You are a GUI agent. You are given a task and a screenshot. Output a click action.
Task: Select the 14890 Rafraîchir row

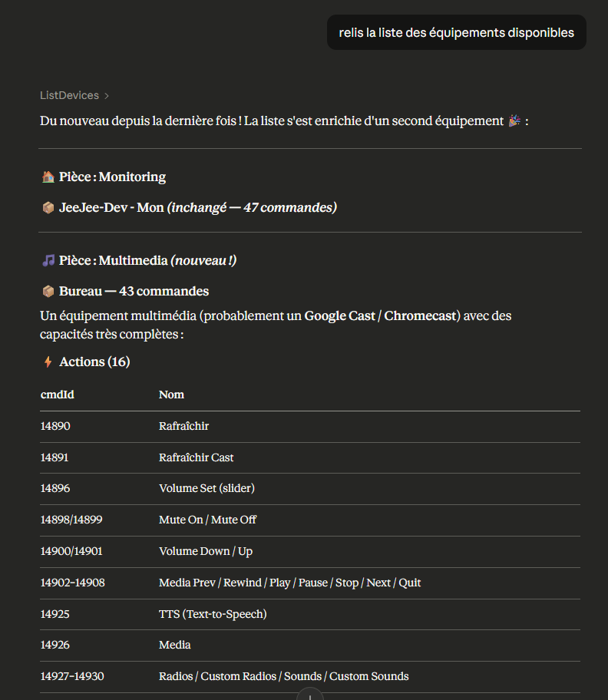point(310,426)
